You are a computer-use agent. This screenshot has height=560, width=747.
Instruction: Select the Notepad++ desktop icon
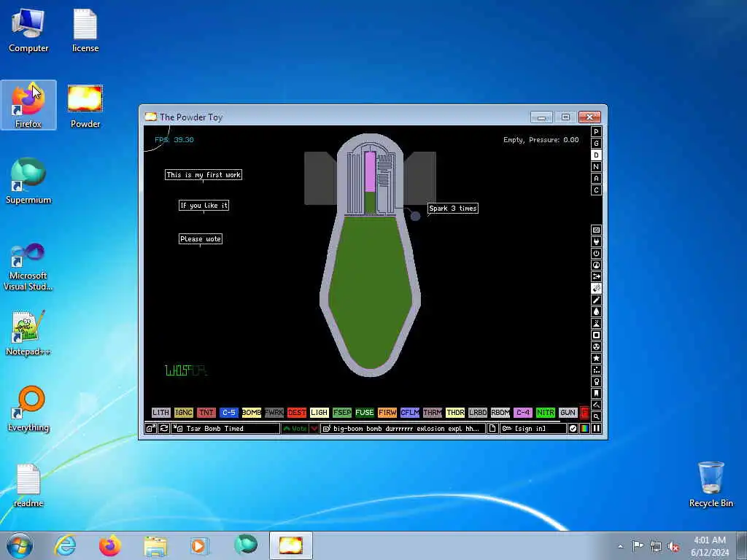coord(28,332)
